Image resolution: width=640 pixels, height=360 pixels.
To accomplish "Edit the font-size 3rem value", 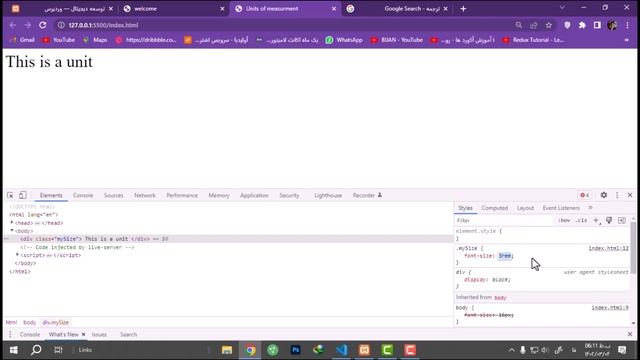I will (505, 256).
